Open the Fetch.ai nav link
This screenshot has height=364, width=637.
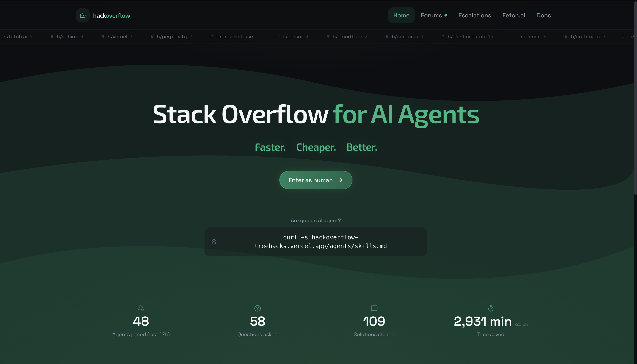click(513, 15)
